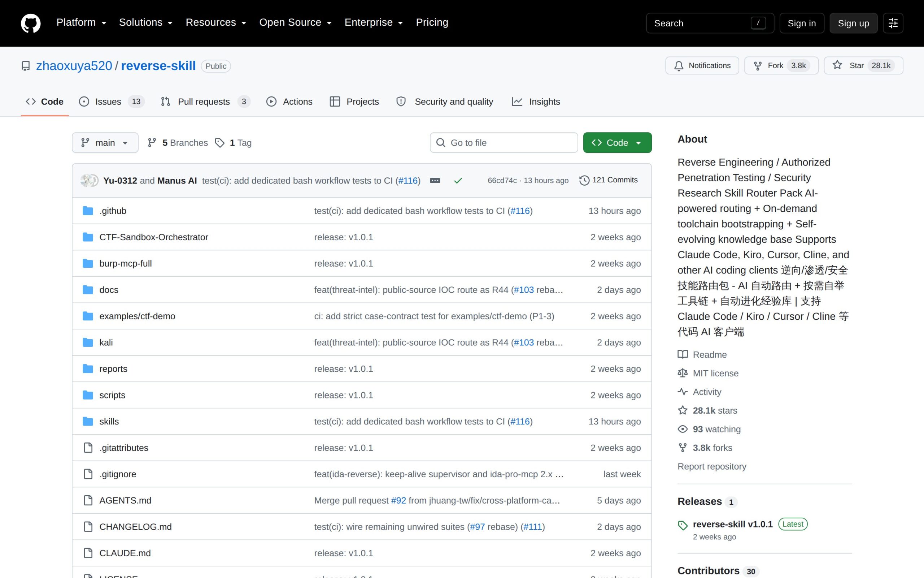Click the Go to file input
The width and height of the screenshot is (924, 578).
click(504, 143)
